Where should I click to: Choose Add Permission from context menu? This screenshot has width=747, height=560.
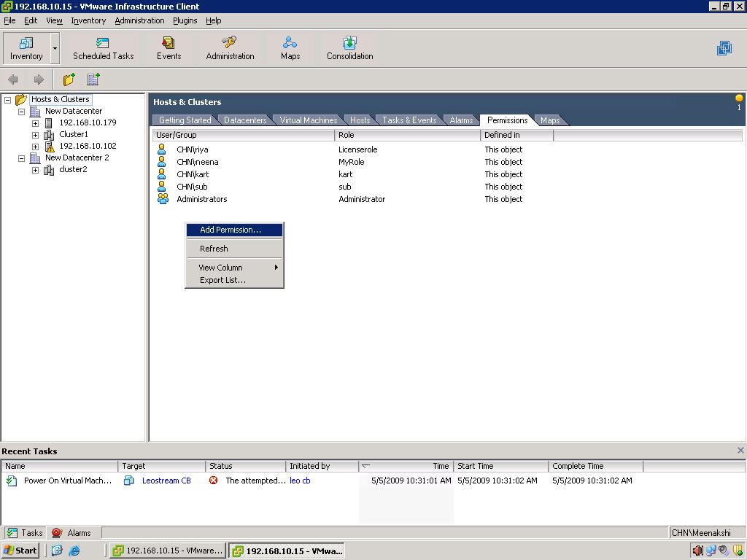234,230
